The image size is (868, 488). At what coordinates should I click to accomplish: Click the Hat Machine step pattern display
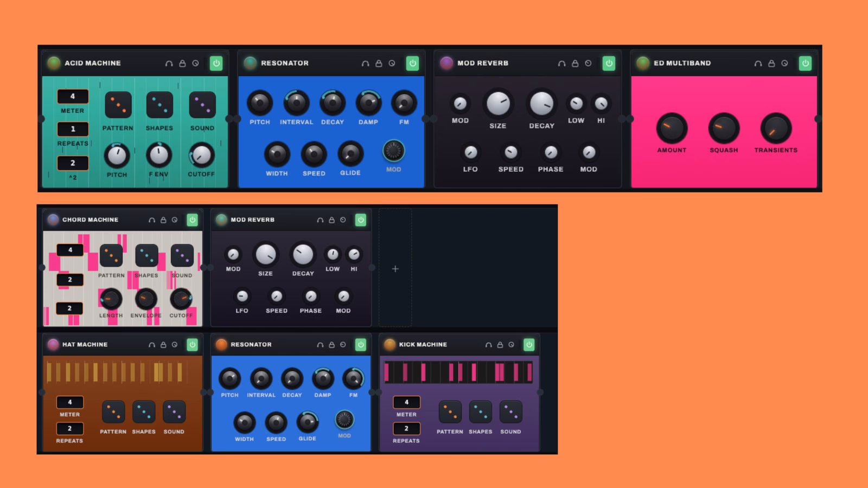[x=116, y=373]
